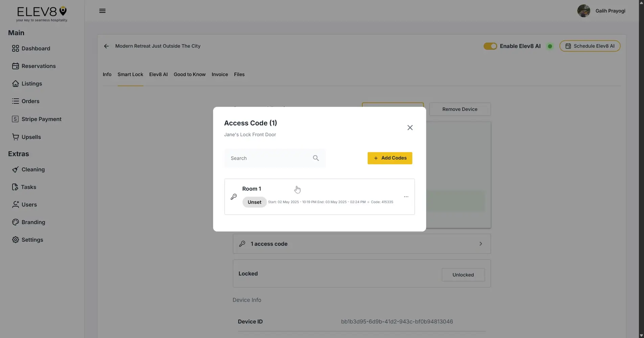Click the green status indicator dot
Image resolution: width=644 pixels, height=338 pixels.
click(x=549, y=46)
